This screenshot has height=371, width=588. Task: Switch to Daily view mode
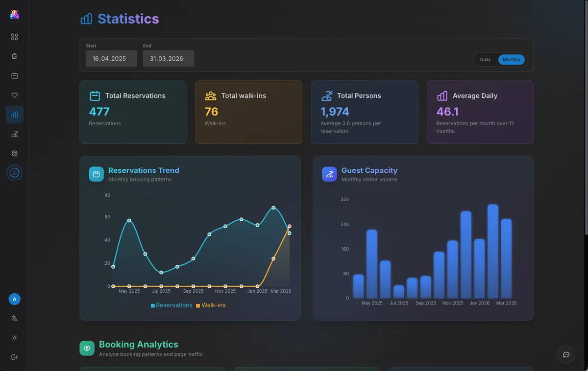pos(485,59)
